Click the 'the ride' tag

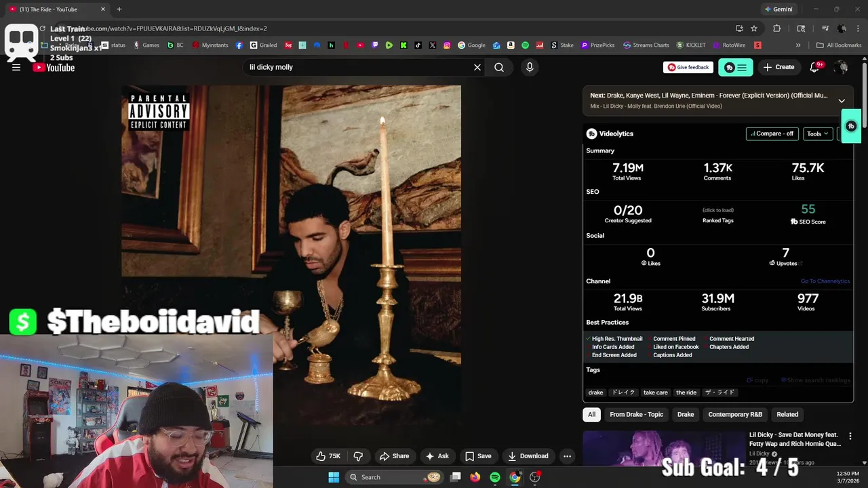tap(686, 392)
